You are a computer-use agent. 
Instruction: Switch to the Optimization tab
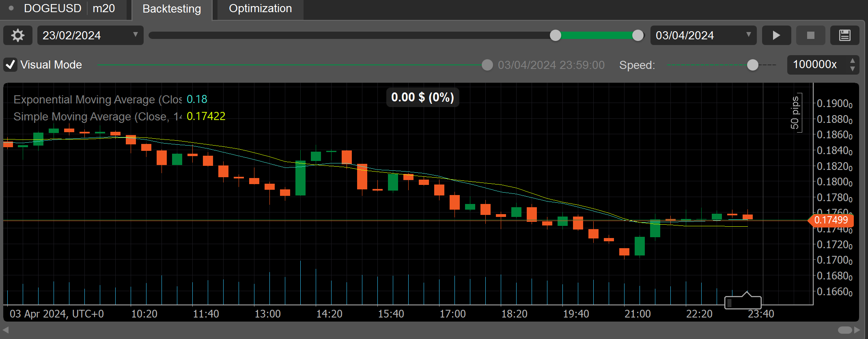260,9
